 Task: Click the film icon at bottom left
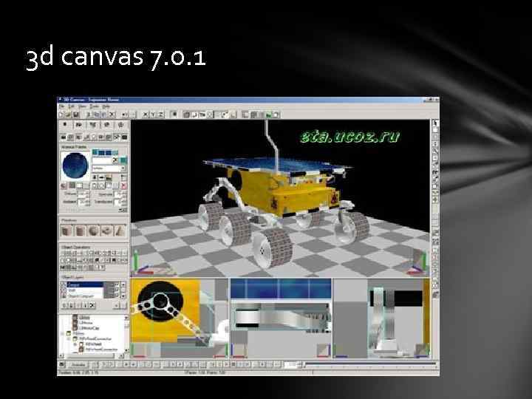point(62,365)
